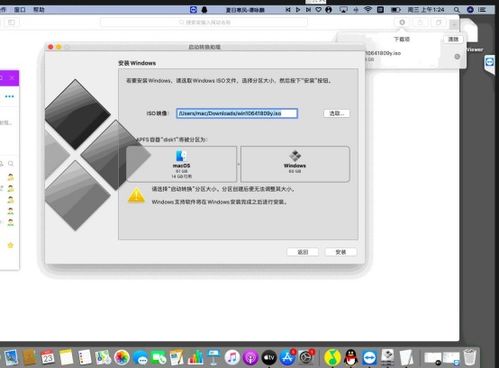Open Numbers in the Dock

coord(195,358)
